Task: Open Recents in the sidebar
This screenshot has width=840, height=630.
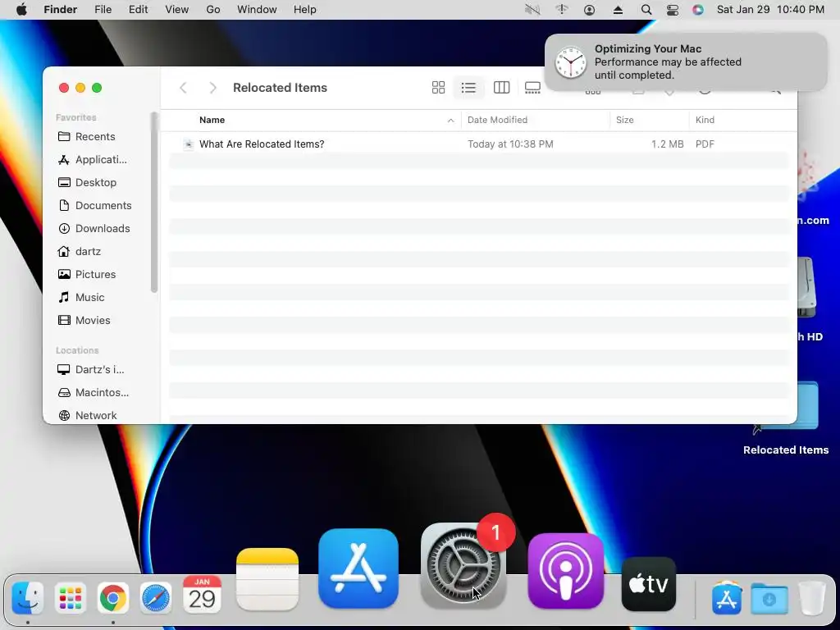Action: tap(86, 137)
